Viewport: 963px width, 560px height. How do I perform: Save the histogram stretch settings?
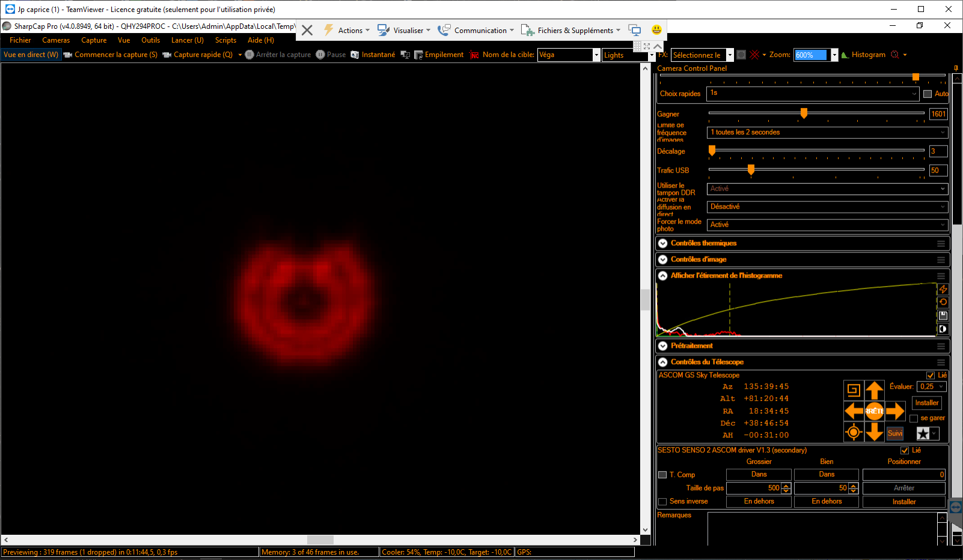pyautogui.click(x=943, y=315)
